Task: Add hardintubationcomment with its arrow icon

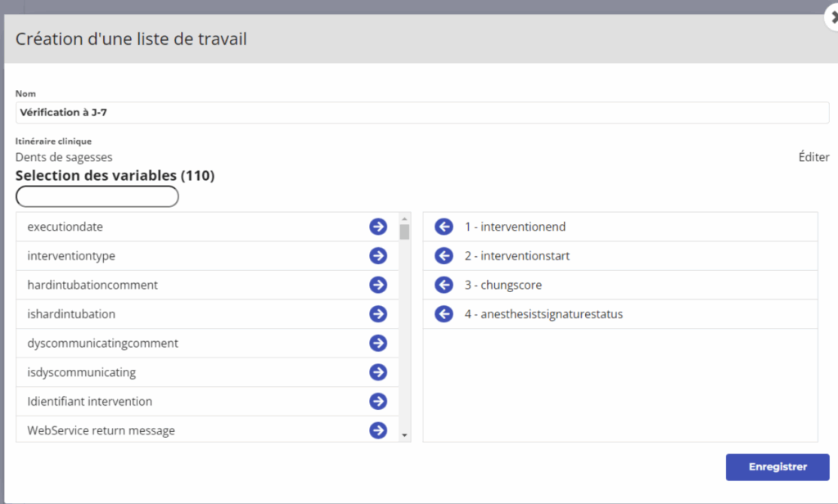Action: 378,285
